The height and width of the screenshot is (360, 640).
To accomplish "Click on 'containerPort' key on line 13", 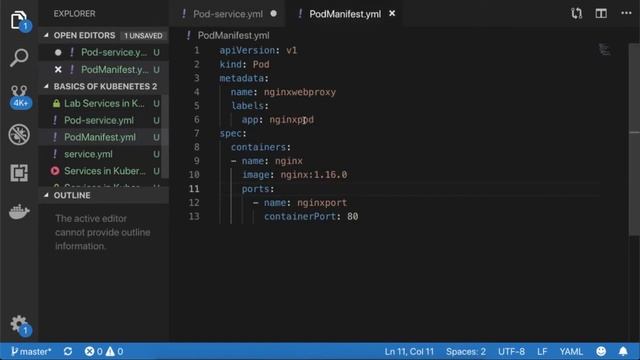I will point(300,216).
